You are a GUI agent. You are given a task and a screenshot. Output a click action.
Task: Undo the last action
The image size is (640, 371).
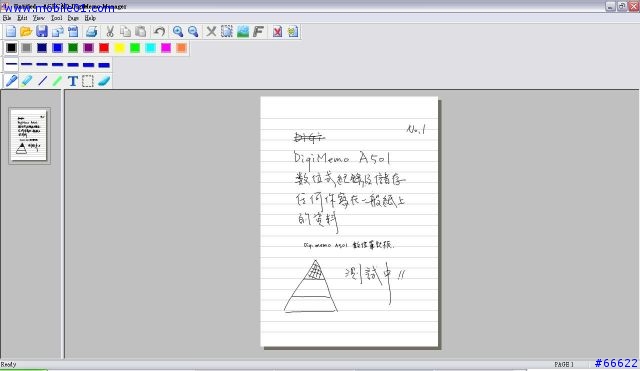[x=159, y=31]
